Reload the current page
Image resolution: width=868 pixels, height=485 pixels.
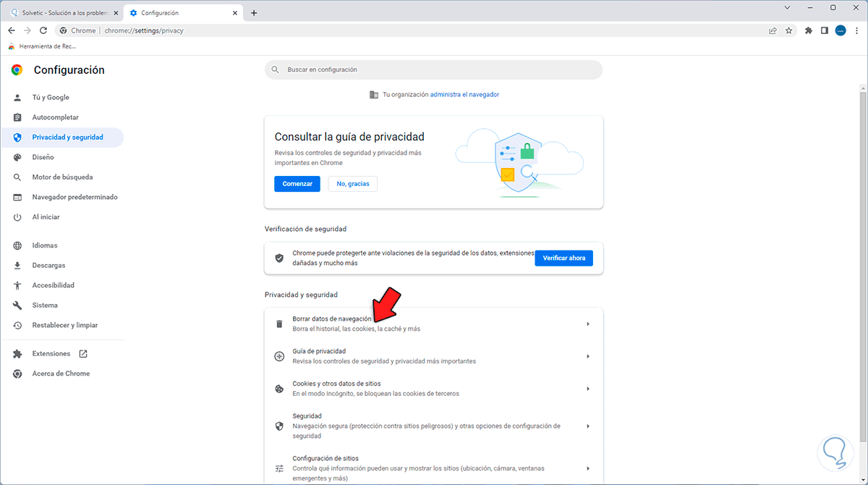(x=43, y=30)
